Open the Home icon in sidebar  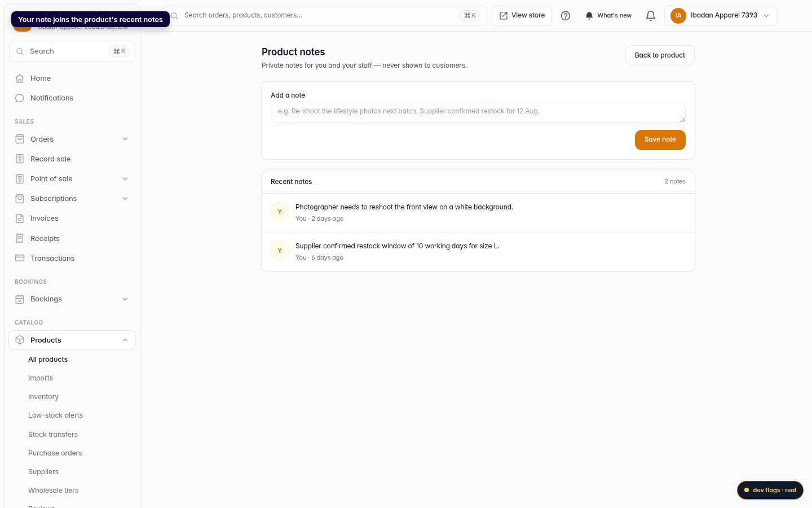pos(20,78)
